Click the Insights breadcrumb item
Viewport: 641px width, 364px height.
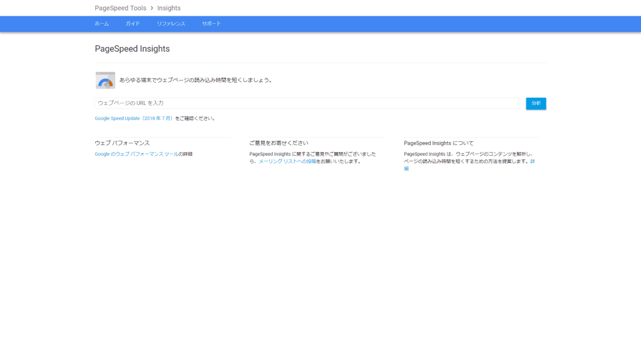(169, 8)
